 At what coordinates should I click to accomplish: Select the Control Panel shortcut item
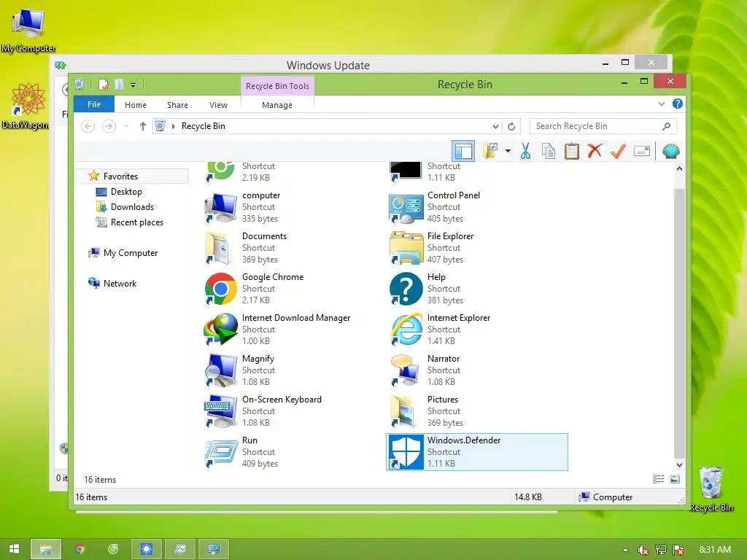(476, 207)
